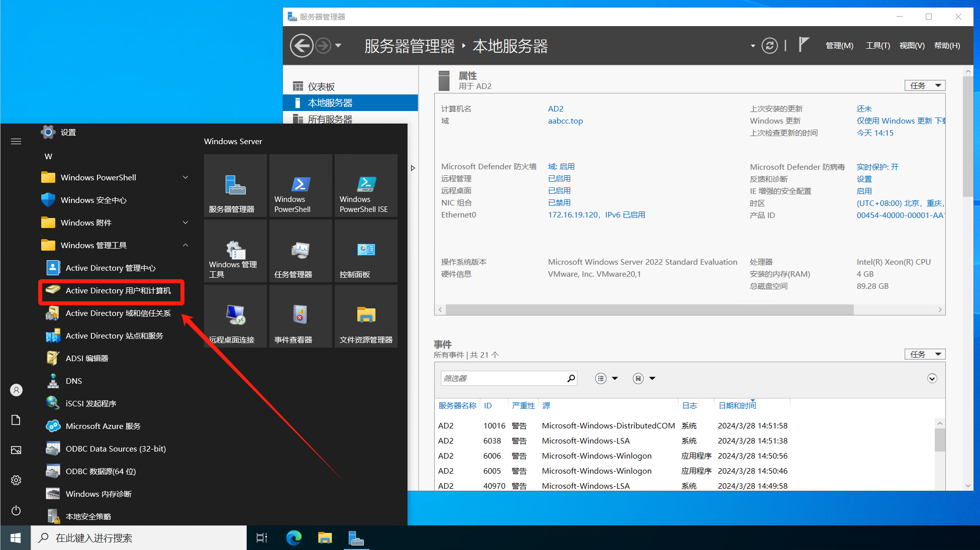Open the 任务 dropdown in properties section

pos(925,86)
